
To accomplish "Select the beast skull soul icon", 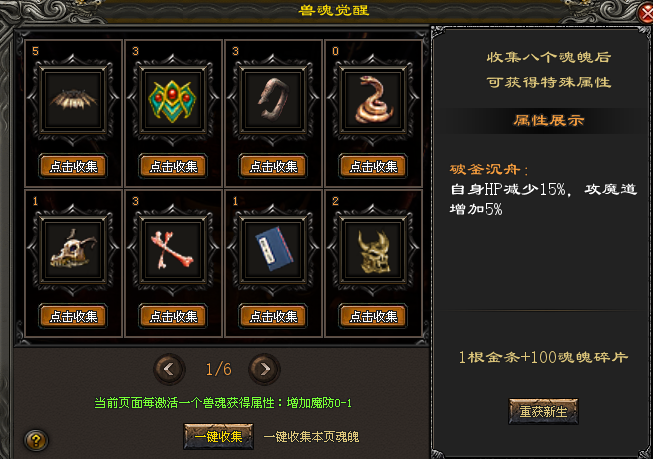I will click(73, 250).
